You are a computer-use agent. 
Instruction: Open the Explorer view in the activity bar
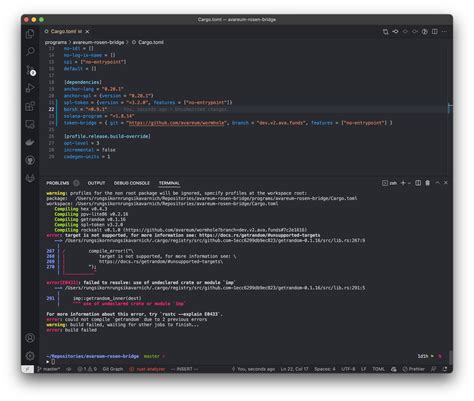click(30, 34)
